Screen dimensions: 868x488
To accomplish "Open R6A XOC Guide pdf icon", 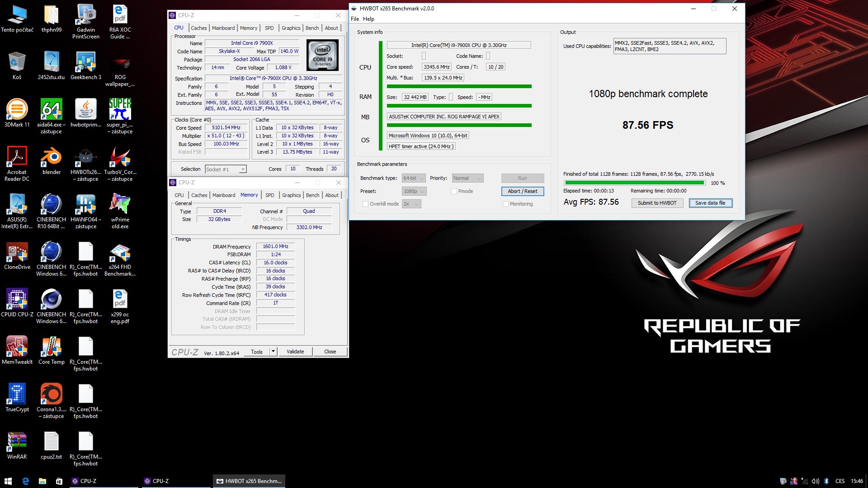I will point(120,22).
